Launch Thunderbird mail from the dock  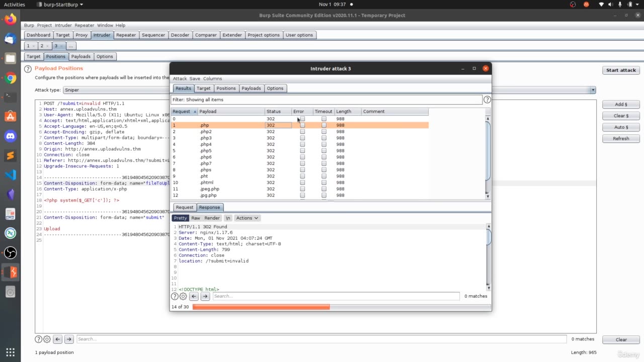(10, 39)
